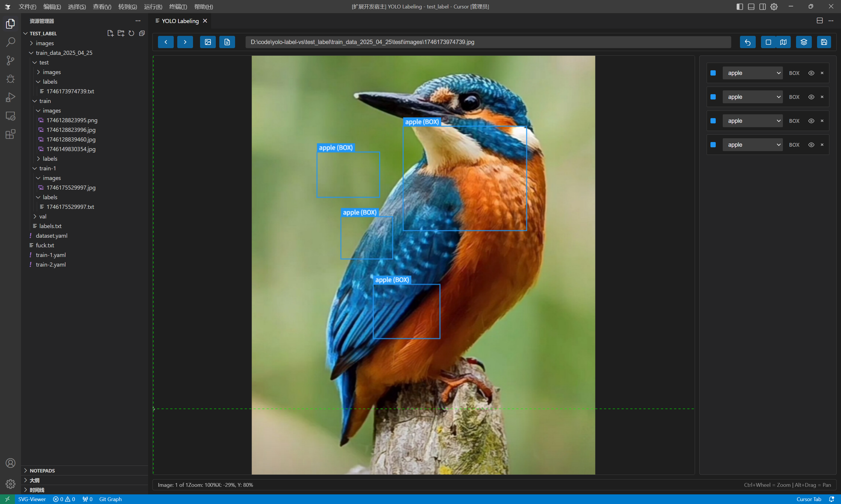Open the Source Control sidebar icon
Screen dimensions: 841x504
11,60
